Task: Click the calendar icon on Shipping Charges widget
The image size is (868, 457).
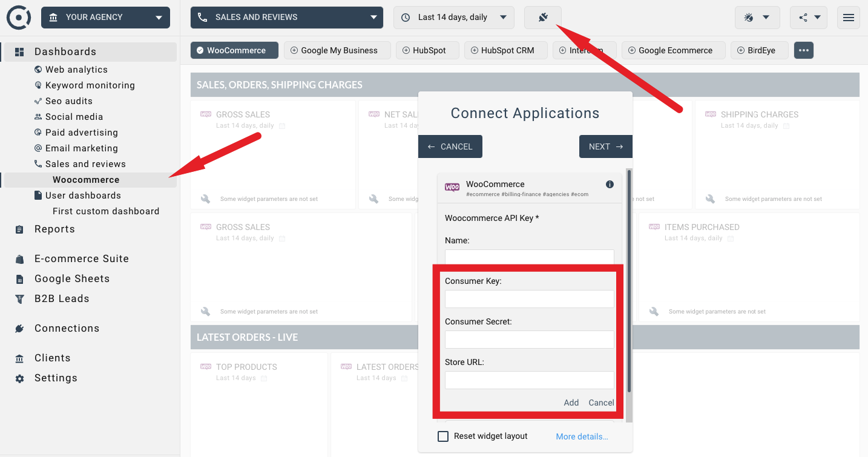Action: [787, 126]
